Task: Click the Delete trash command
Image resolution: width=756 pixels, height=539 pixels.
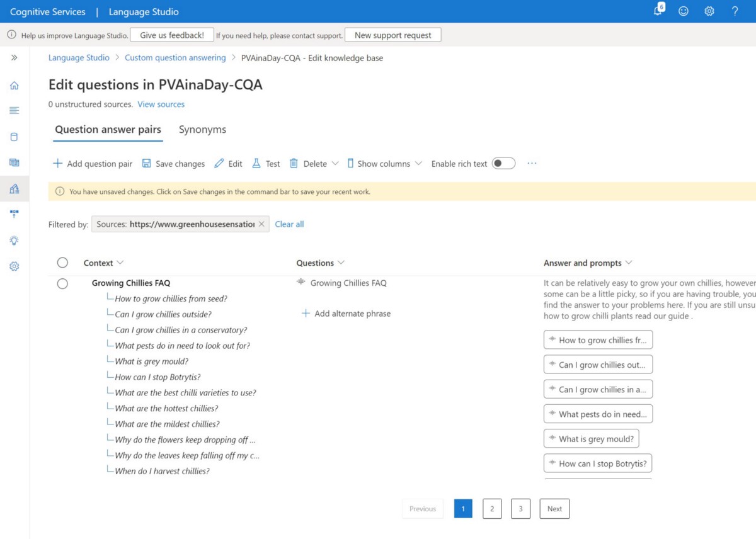Action: pos(308,164)
